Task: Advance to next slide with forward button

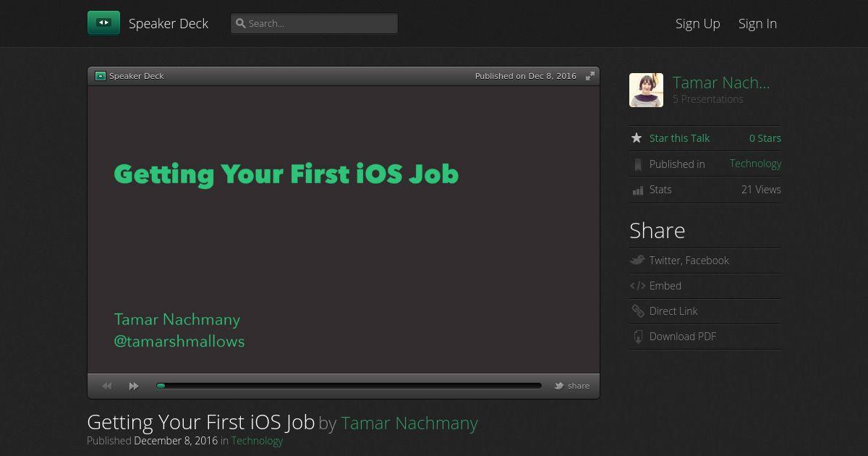Action: point(134,386)
